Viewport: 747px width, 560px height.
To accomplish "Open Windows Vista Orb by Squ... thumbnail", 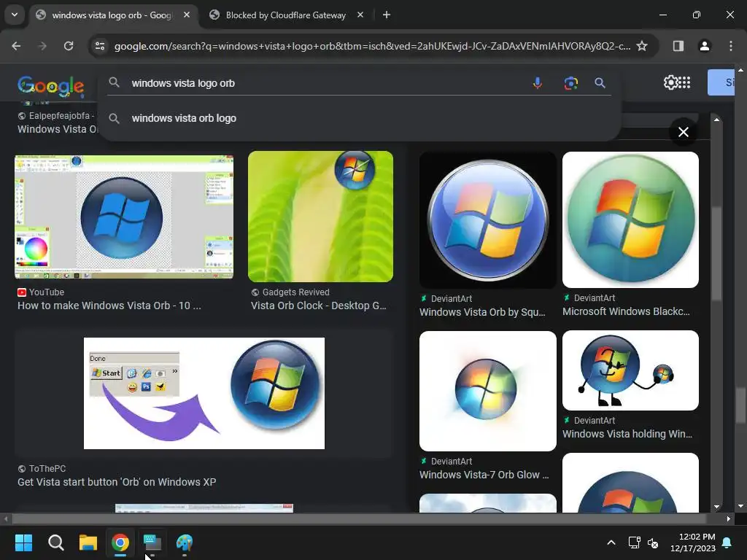I will click(x=488, y=220).
